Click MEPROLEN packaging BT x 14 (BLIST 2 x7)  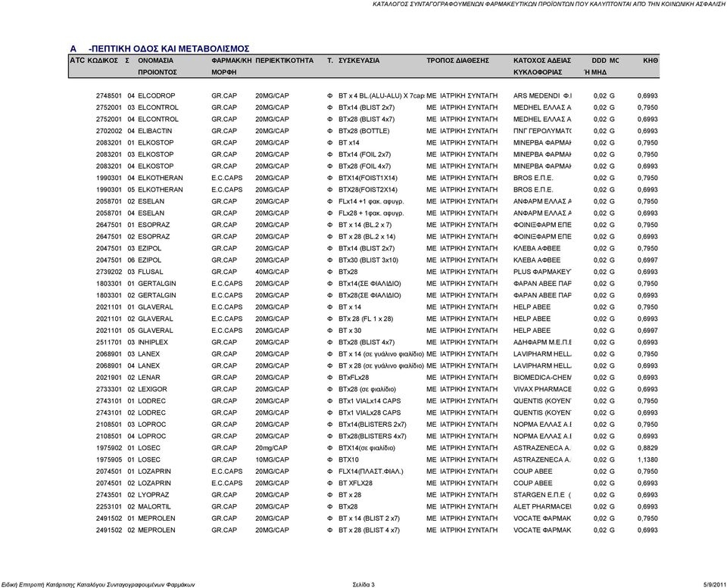(369, 518)
